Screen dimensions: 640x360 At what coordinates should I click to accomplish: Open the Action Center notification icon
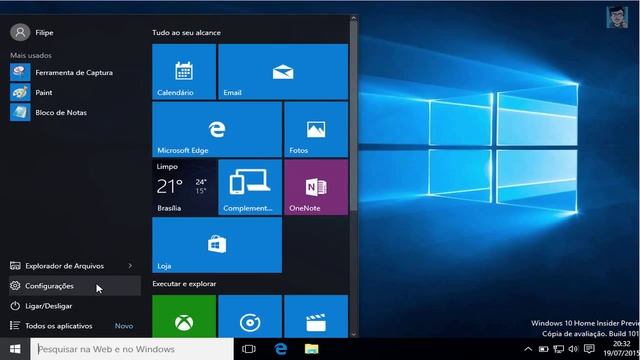point(589,349)
